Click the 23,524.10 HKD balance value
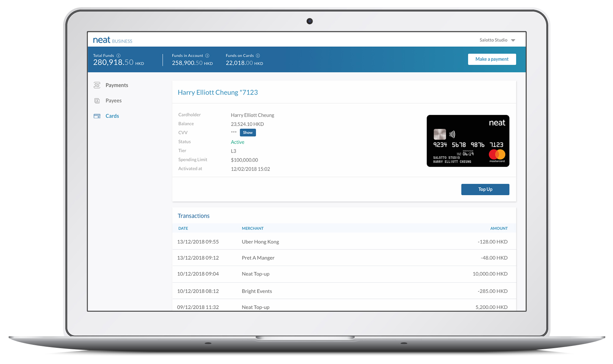This screenshot has width=613, height=364. click(247, 124)
